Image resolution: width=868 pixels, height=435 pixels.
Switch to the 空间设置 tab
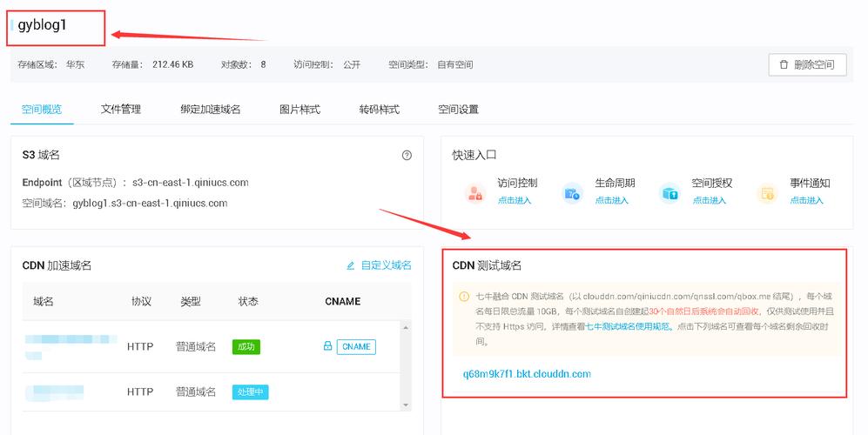[x=458, y=110]
